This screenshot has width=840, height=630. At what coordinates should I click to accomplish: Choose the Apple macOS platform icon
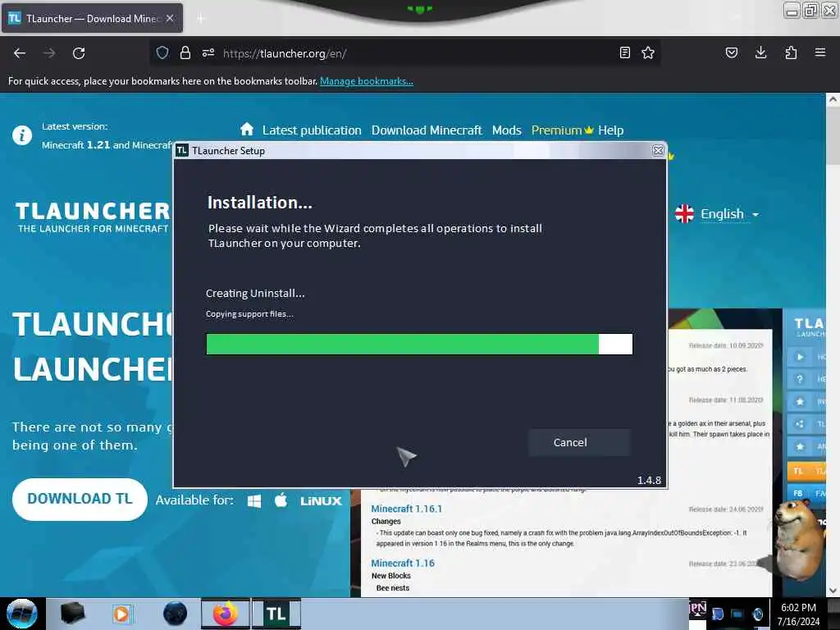[281, 500]
